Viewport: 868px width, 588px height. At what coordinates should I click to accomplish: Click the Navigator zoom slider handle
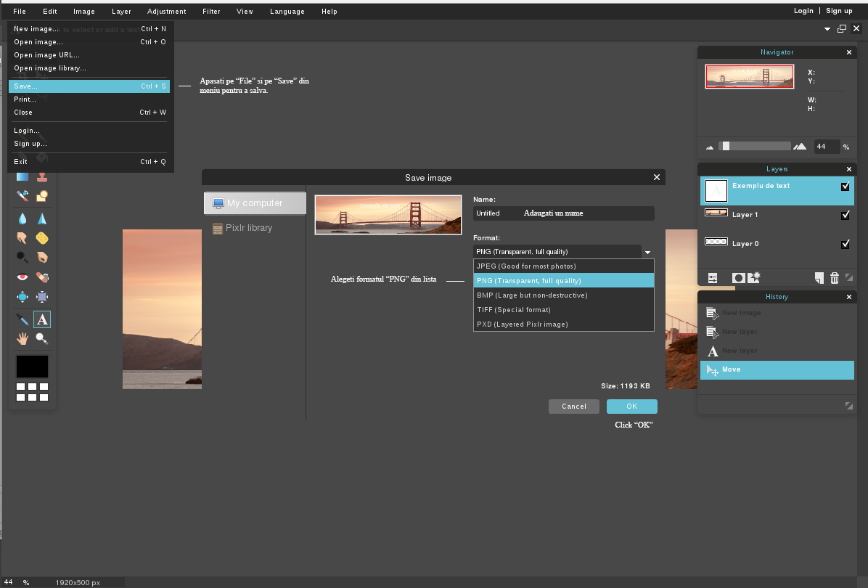[x=726, y=146]
